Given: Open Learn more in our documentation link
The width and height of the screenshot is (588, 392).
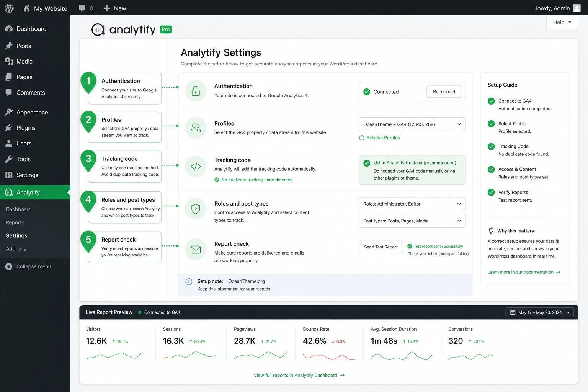Looking at the screenshot, I should tap(524, 272).
